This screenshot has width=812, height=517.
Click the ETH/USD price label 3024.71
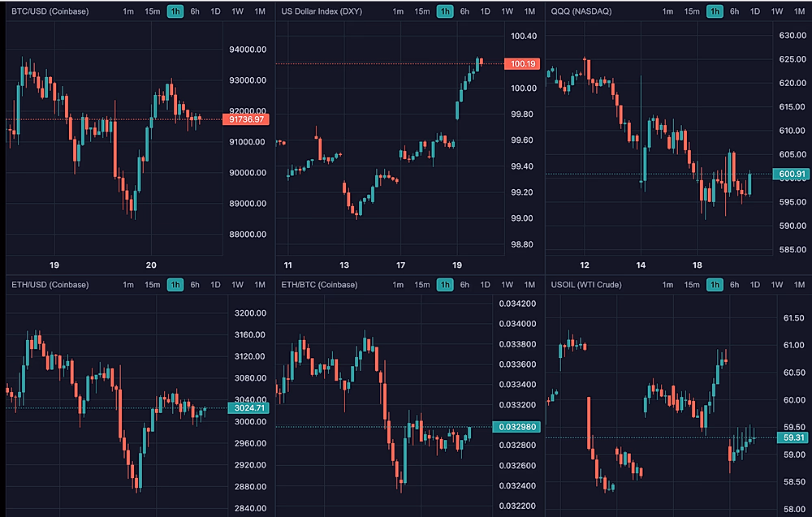click(x=248, y=408)
